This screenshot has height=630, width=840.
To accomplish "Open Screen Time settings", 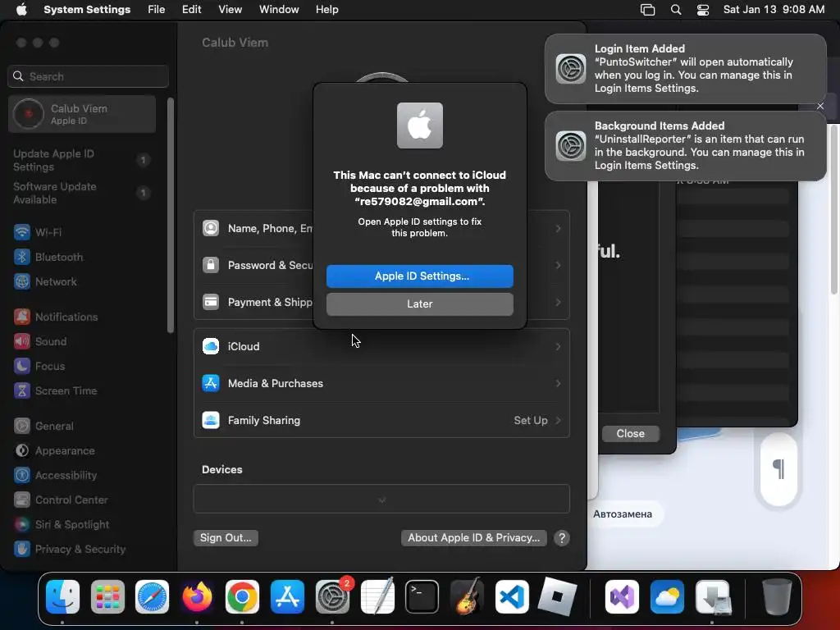I will point(55,390).
